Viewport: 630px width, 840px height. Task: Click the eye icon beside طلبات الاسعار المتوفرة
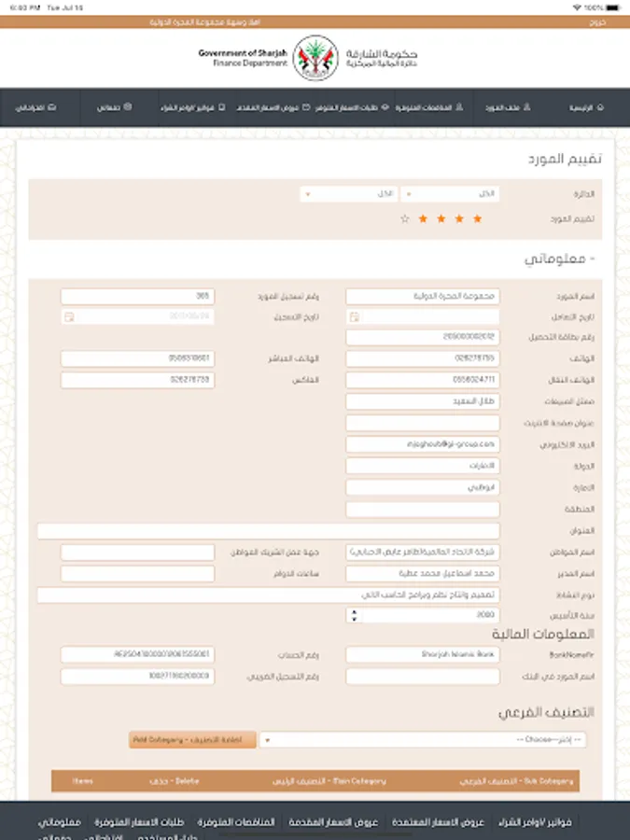point(385,107)
